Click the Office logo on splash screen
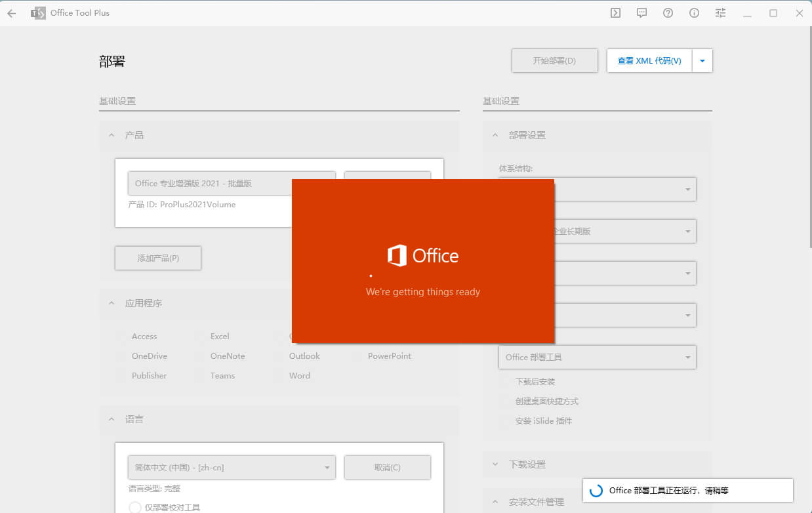This screenshot has width=812, height=513. 397,256
